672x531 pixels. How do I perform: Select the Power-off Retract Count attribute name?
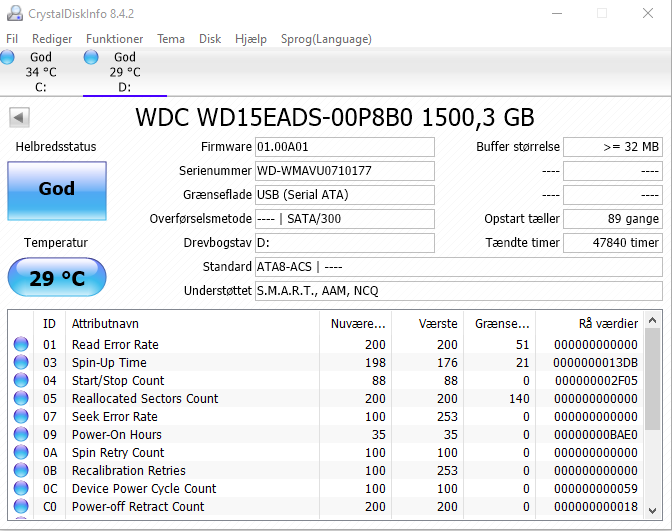pyautogui.click(x=138, y=507)
